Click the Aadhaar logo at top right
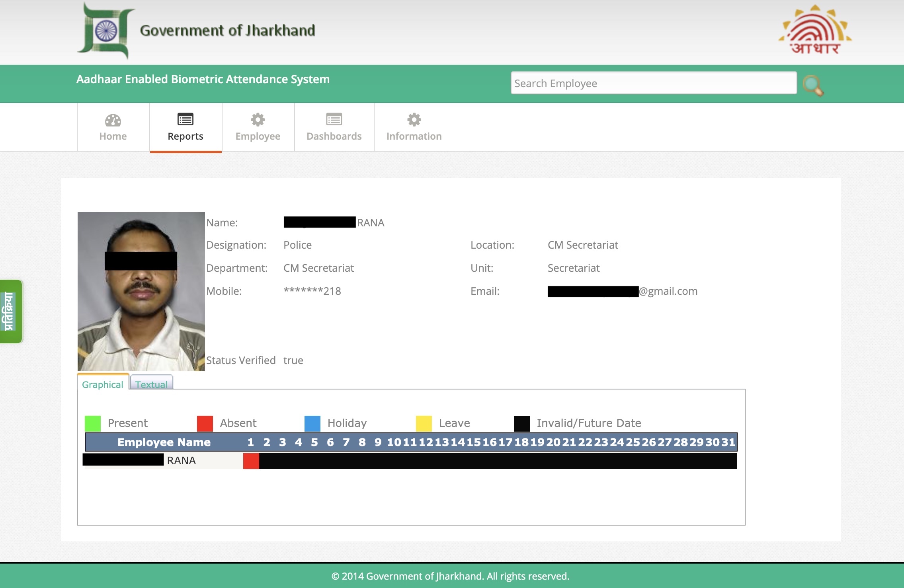The height and width of the screenshot is (588, 904). [x=815, y=30]
